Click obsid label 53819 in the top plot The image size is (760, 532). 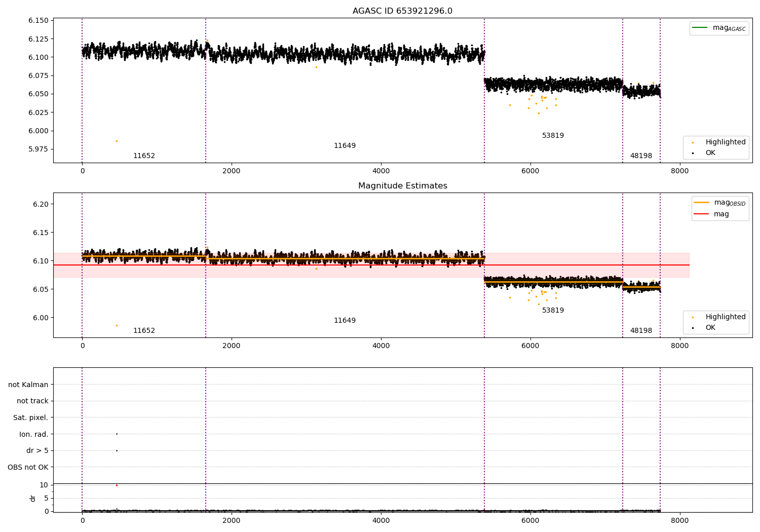[553, 135]
